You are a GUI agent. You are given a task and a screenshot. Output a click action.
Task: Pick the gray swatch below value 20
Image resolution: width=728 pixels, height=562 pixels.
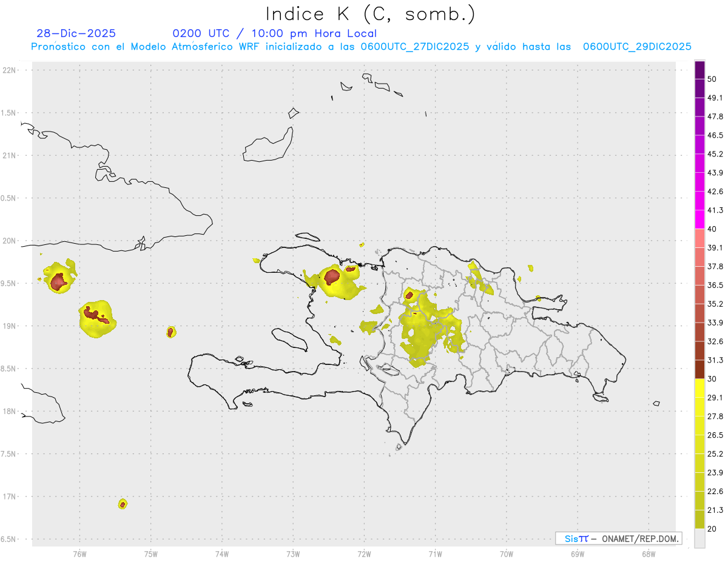pos(699,538)
